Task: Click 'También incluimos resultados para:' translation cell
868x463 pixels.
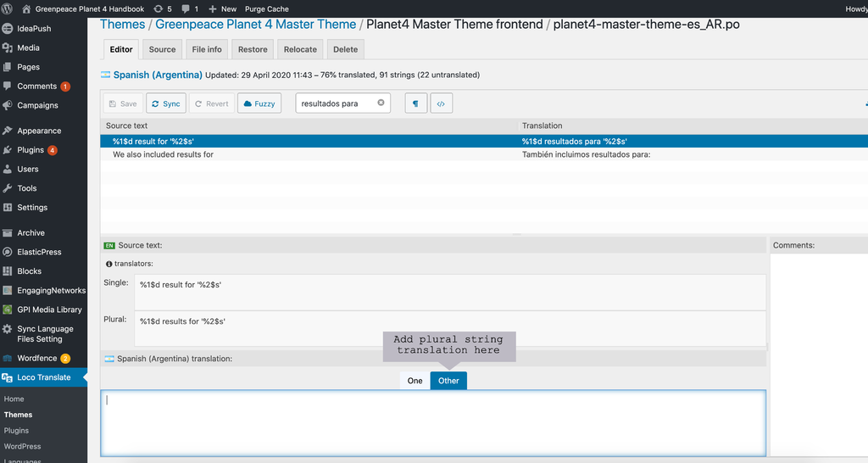Action: point(587,154)
